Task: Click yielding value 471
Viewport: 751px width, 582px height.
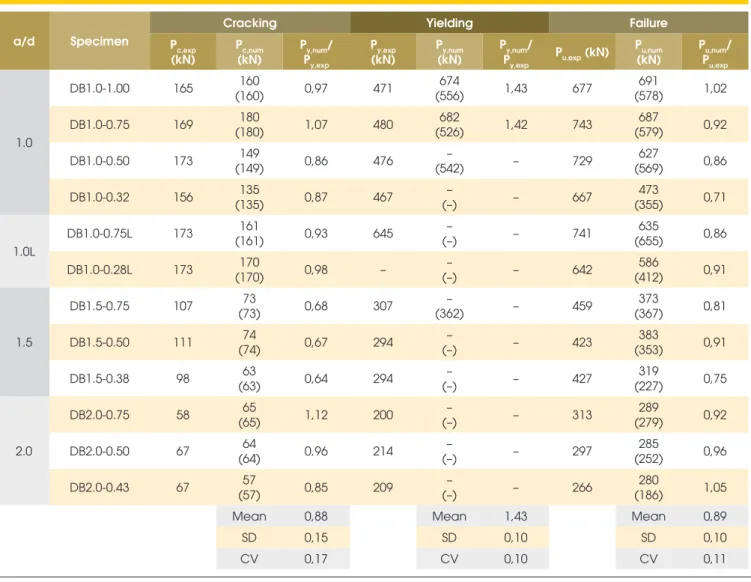Action: click(x=383, y=88)
